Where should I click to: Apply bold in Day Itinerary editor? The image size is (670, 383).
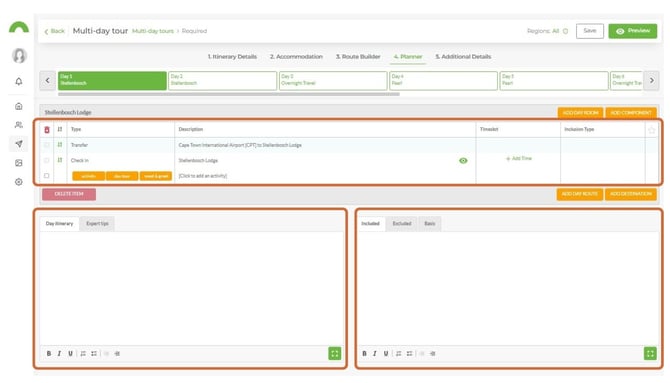click(49, 354)
